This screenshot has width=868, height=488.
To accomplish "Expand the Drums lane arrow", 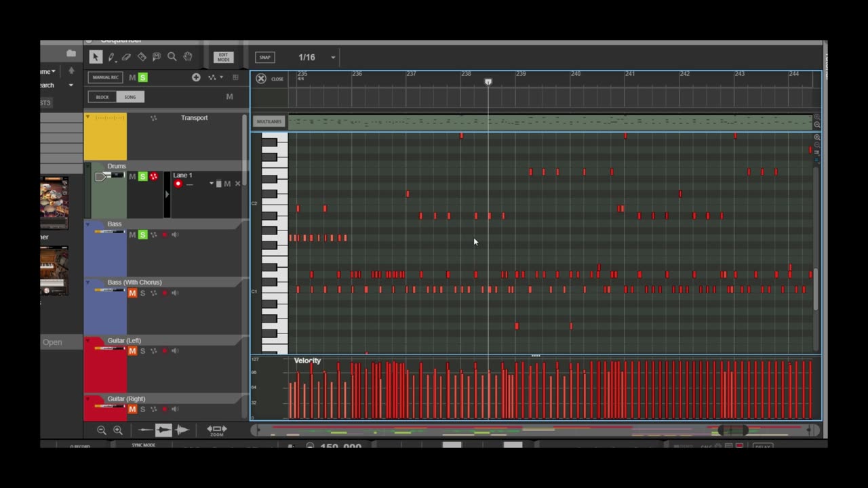I will tap(167, 195).
